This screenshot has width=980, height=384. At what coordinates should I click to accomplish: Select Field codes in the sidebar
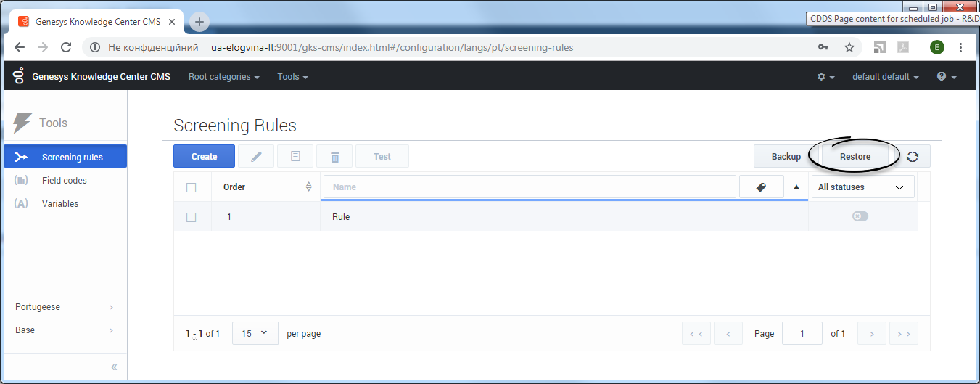[64, 181]
